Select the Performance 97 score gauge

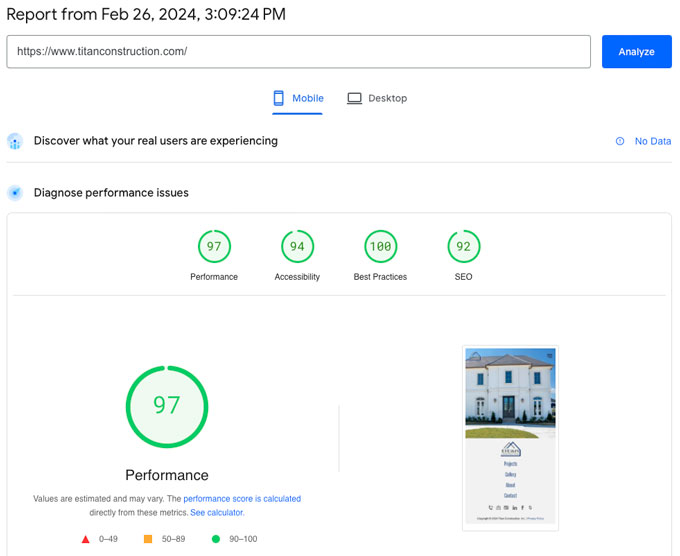pyautogui.click(x=214, y=246)
